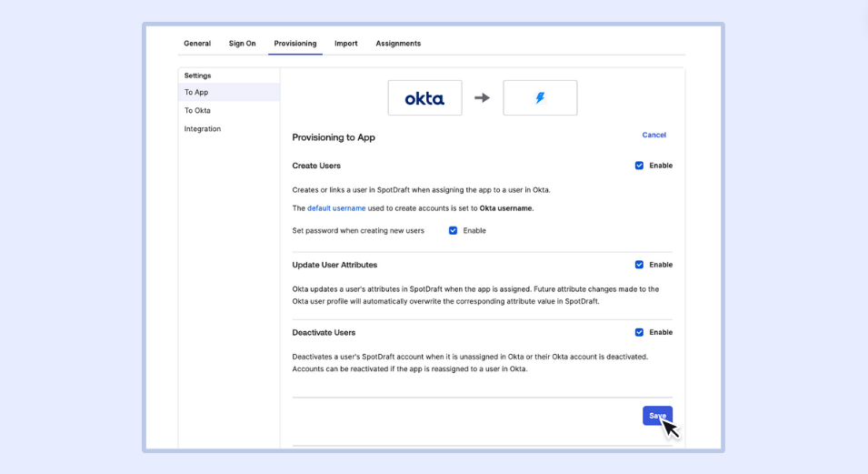Click the Okta logo box
Screen dimensions: 868x474
(424, 98)
